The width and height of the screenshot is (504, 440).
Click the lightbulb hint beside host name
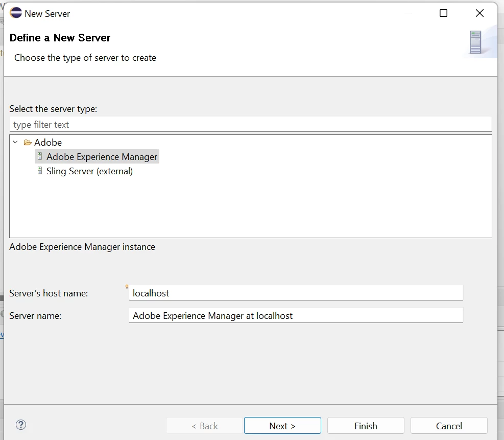127,287
